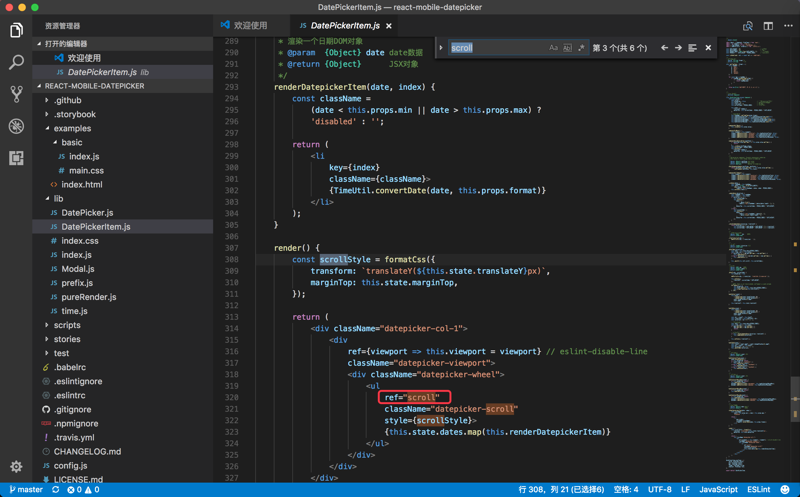Expand the .storybook folder
Image resolution: width=800 pixels, height=497 pixels.
coord(75,114)
